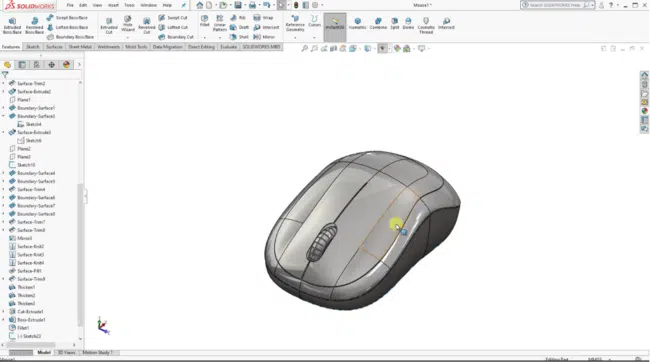Collapse the Boundary-Surface3 feature node

point(3,116)
